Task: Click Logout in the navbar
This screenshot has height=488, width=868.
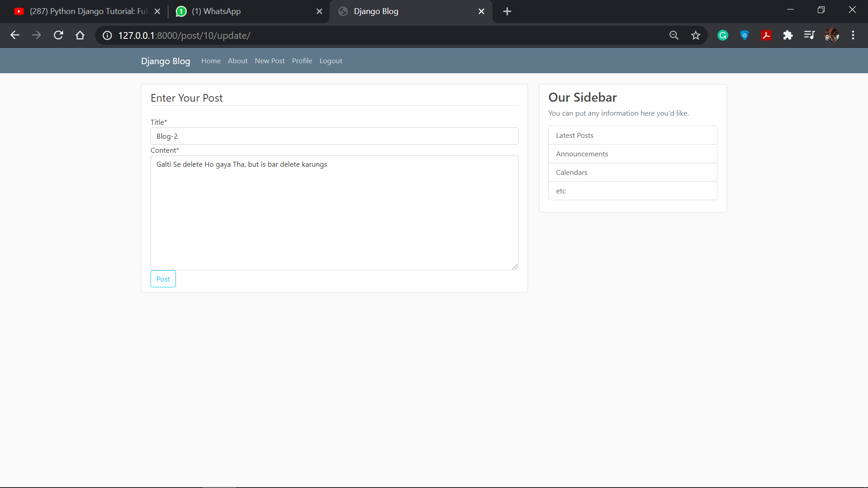Action: point(330,61)
